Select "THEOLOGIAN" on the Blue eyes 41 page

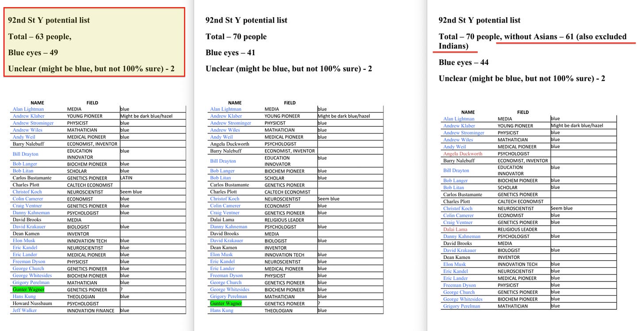278,311
